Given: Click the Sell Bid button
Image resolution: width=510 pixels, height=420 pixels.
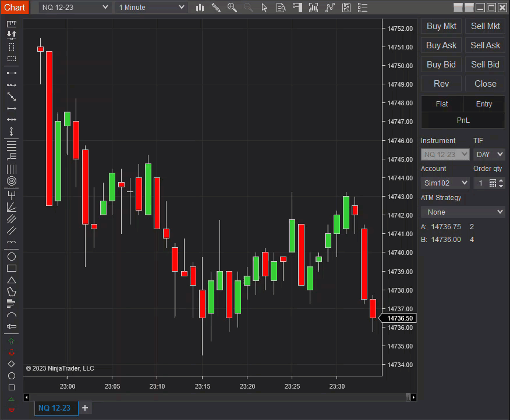Looking at the screenshot, I should (485, 65).
